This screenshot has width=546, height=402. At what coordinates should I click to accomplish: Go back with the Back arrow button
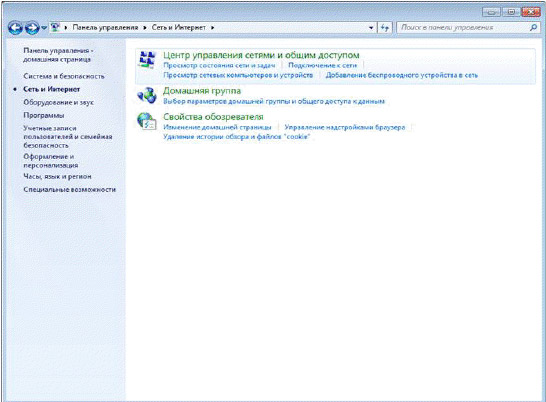point(15,28)
